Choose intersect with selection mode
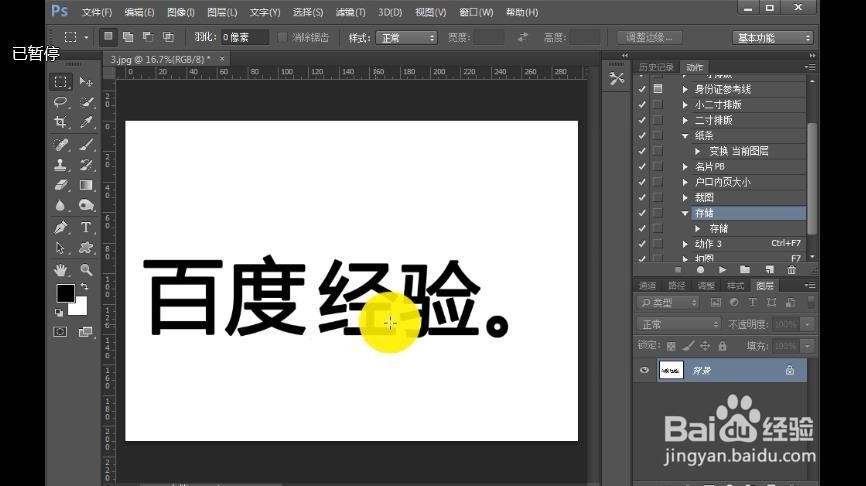 tap(168, 37)
